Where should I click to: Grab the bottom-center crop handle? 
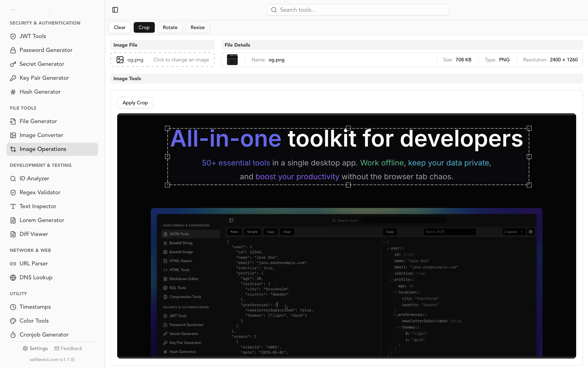(348, 185)
